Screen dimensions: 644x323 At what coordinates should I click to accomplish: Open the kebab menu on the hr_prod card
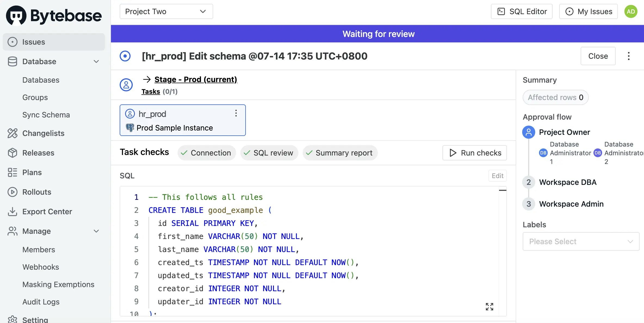coord(236,113)
